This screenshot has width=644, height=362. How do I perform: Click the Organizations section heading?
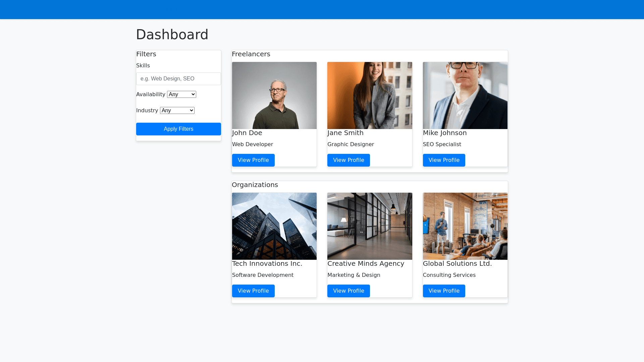tap(255, 185)
